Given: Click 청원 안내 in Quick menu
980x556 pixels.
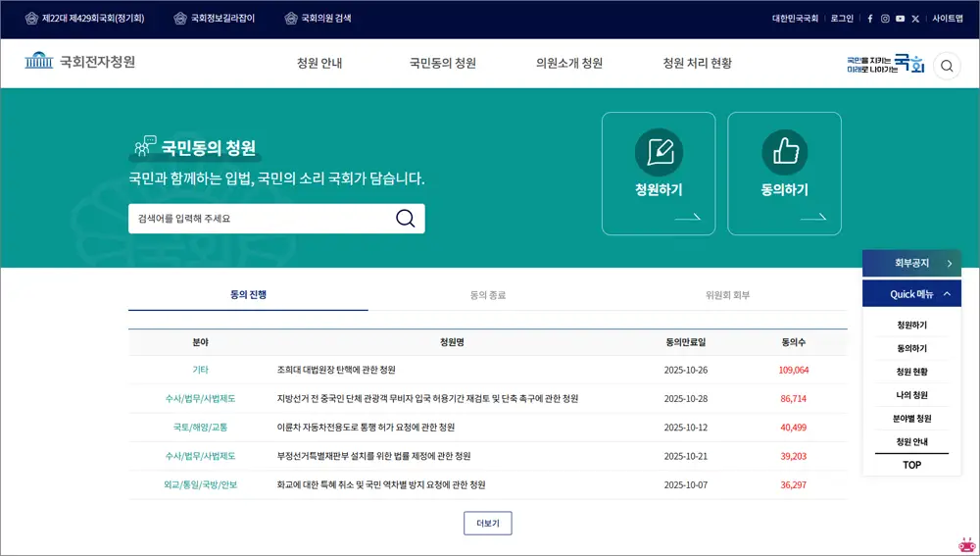Looking at the screenshot, I should click(911, 441).
